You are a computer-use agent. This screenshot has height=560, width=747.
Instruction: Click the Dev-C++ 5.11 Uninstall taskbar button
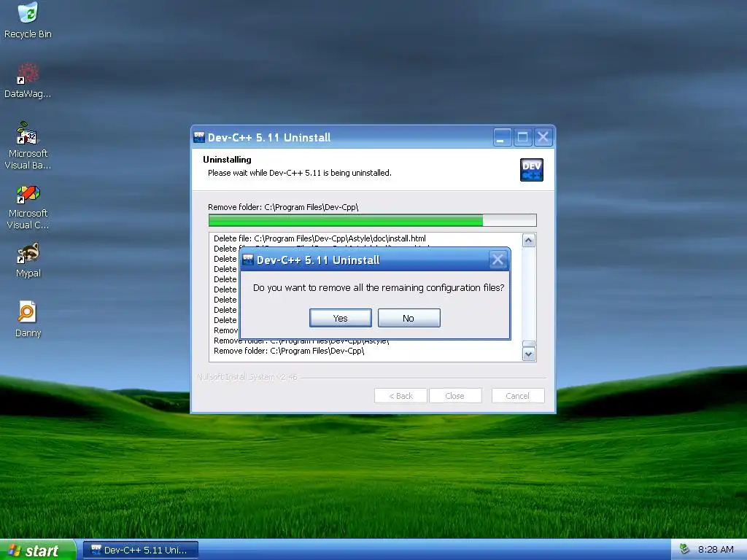pyautogui.click(x=141, y=550)
